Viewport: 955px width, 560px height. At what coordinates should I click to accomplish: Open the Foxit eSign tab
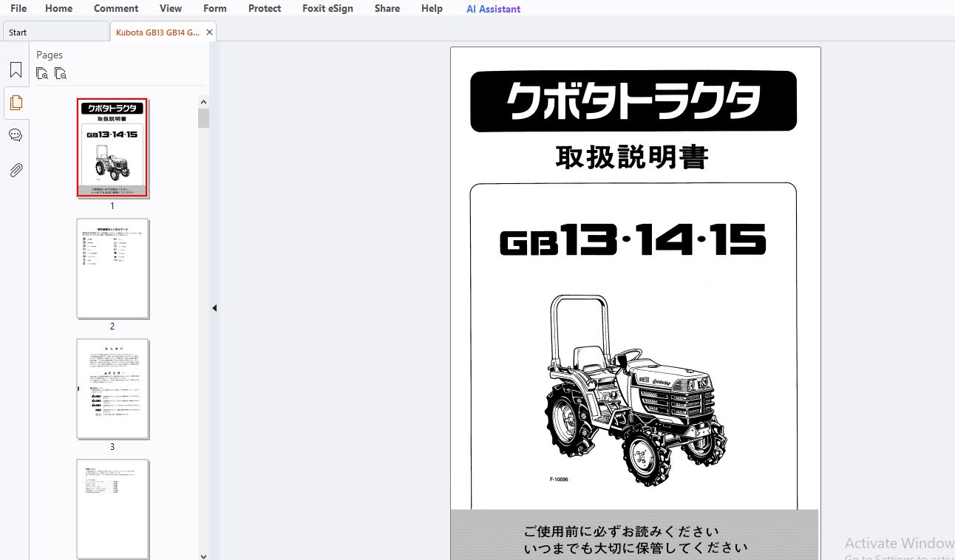point(327,8)
